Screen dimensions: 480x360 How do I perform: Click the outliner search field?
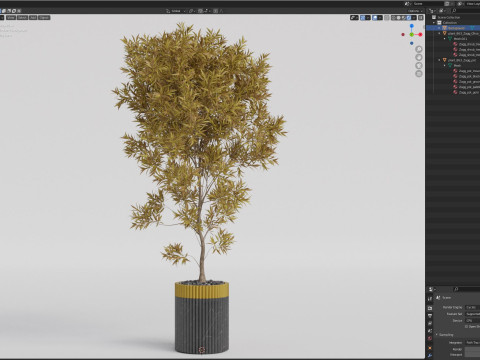466,11
